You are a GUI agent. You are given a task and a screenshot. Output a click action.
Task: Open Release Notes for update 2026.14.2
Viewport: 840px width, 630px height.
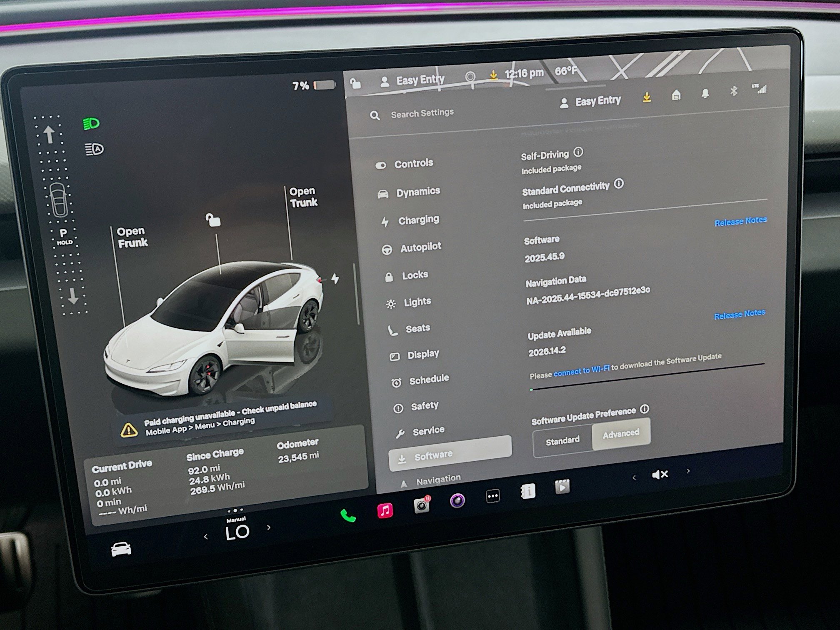tap(740, 314)
